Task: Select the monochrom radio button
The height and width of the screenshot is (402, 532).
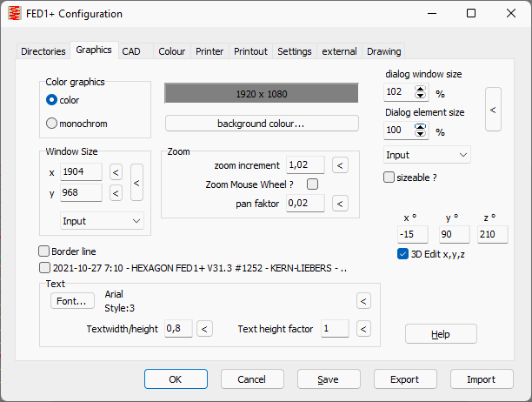Action: [51, 124]
